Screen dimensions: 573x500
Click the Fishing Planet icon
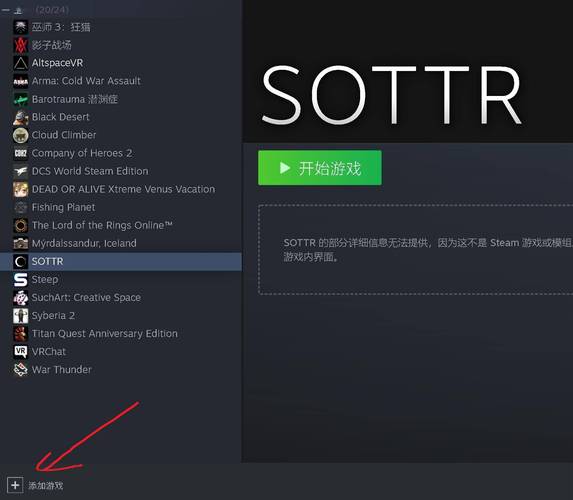[x=20, y=207]
